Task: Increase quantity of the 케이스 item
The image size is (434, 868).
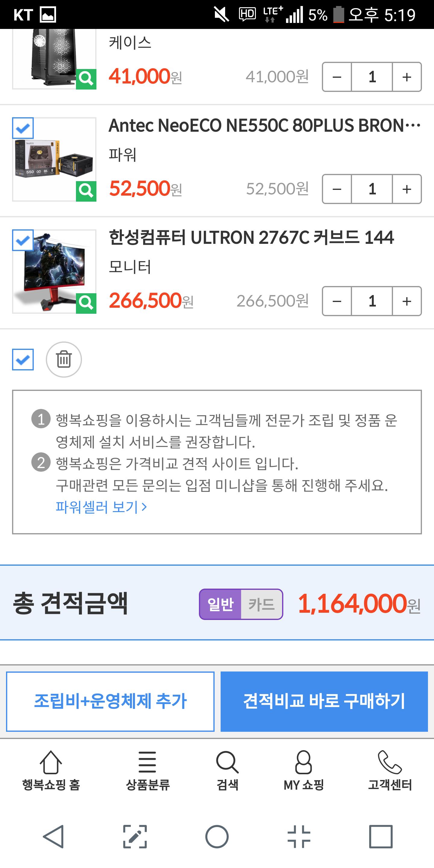Action: [x=407, y=77]
